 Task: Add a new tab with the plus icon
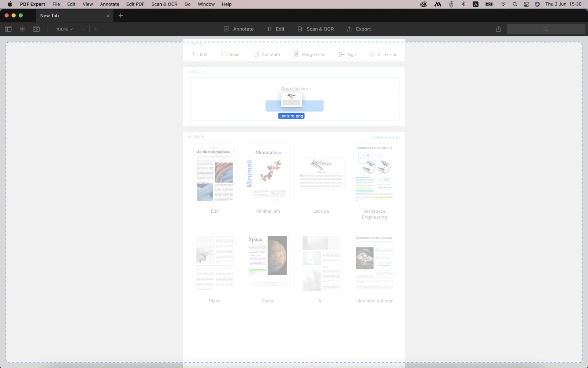click(x=121, y=15)
